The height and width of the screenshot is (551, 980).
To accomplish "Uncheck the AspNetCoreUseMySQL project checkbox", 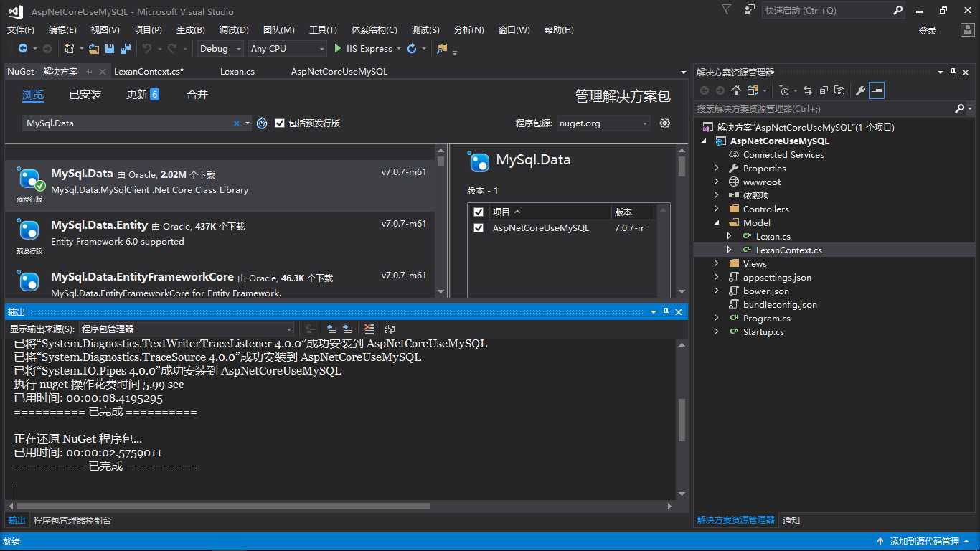I will click(x=479, y=228).
